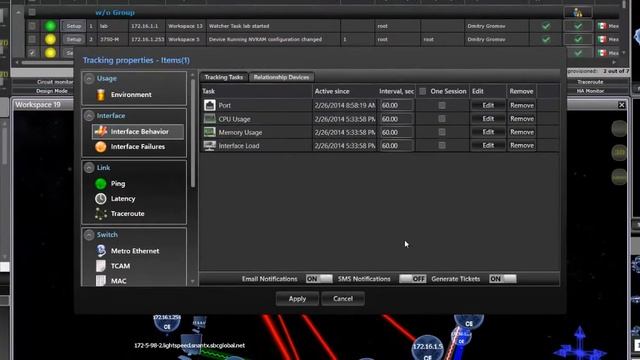Select checkbox for 3750-M device row
Image resolution: width=640 pixels, height=360 pixels.
click(x=32, y=39)
